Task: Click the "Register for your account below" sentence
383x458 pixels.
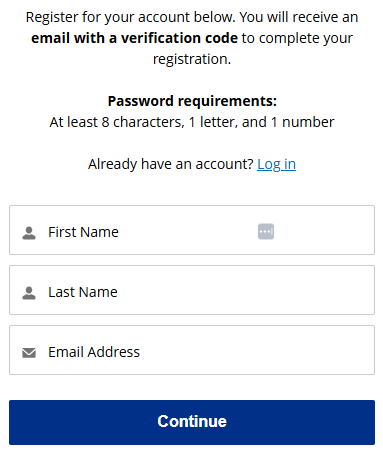Action: [131, 17]
